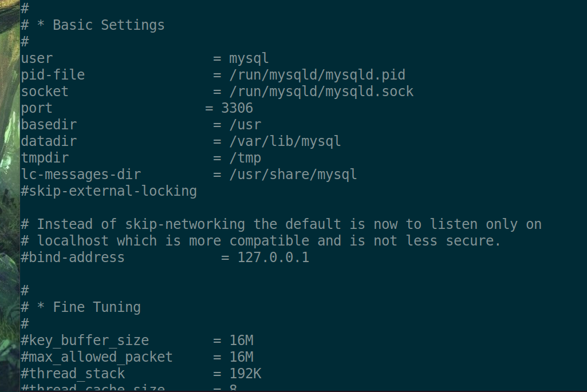Click the #max_allowed_packet option name
Viewport: 587px width, 392px height.
(97, 357)
